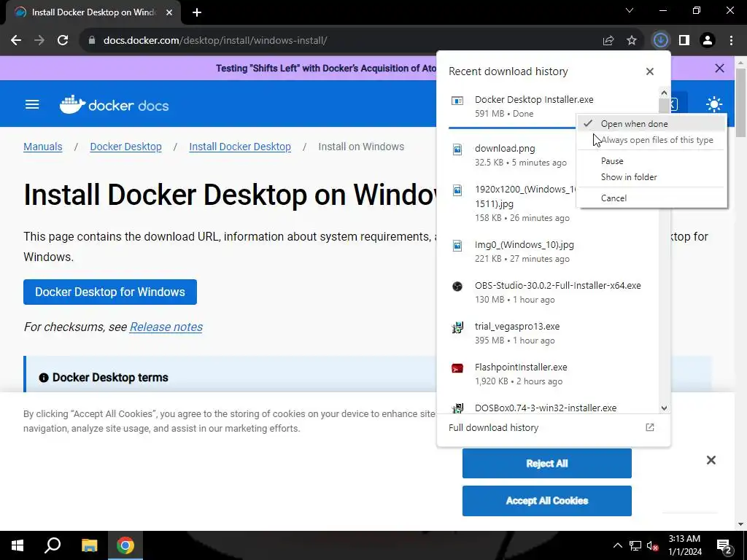Screen dimensions: 747x560
Task: Reload the page with refresh icon
Action: pyautogui.click(x=63, y=41)
